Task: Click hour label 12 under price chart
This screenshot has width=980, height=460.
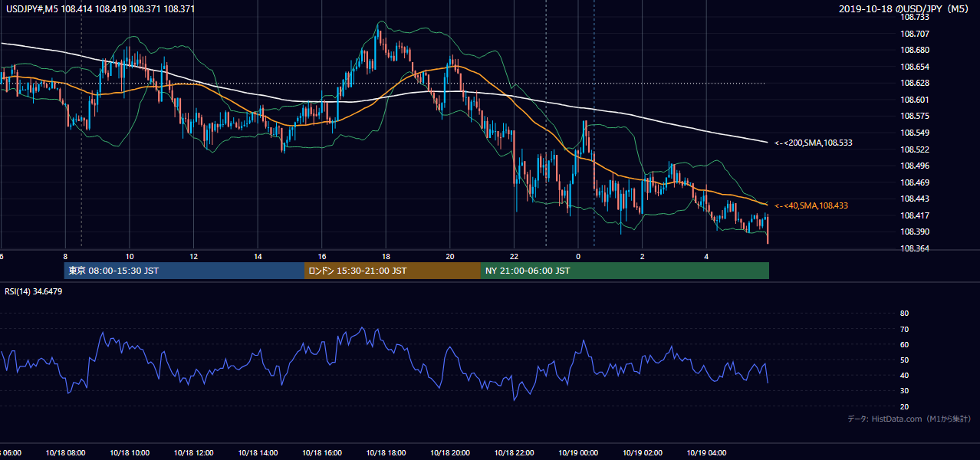Action: (194, 257)
